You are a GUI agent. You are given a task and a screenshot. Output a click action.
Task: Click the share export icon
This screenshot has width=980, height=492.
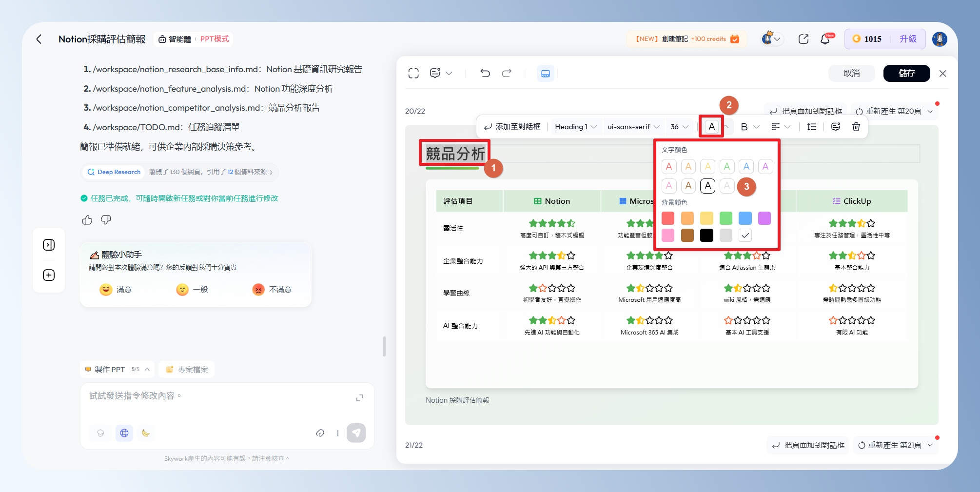tap(803, 39)
